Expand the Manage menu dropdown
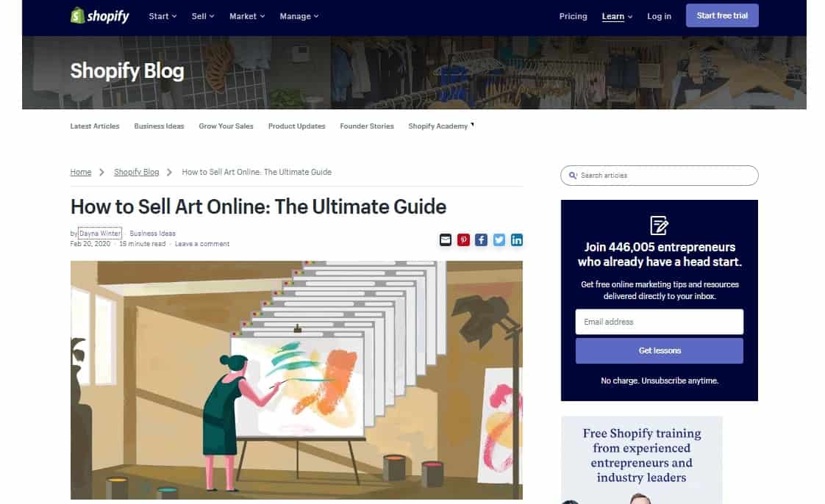This screenshot has width=825, height=504. [x=299, y=16]
